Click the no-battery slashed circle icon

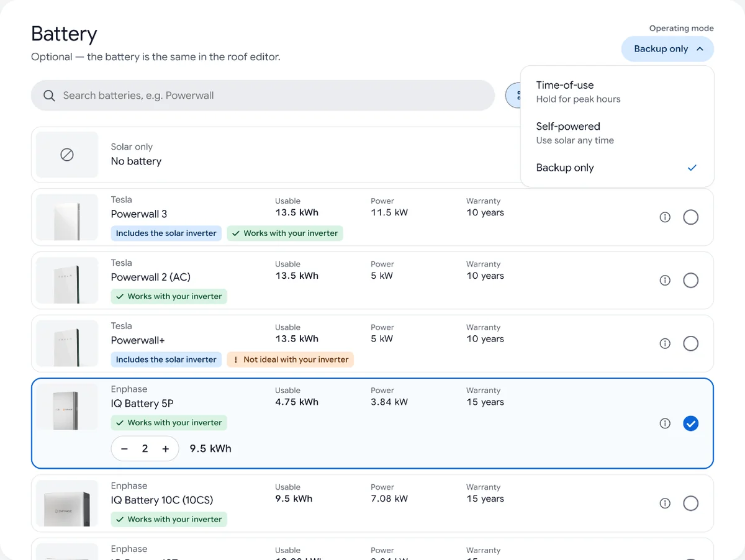(x=67, y=155)
